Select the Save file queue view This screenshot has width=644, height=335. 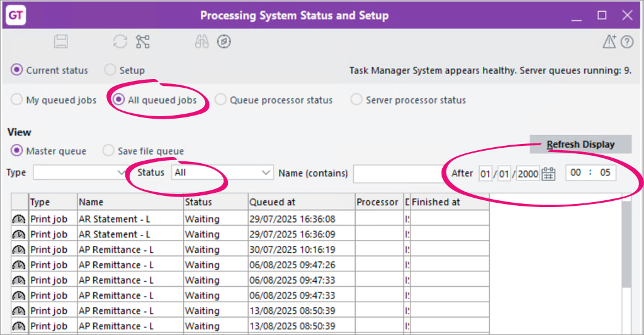109,150
